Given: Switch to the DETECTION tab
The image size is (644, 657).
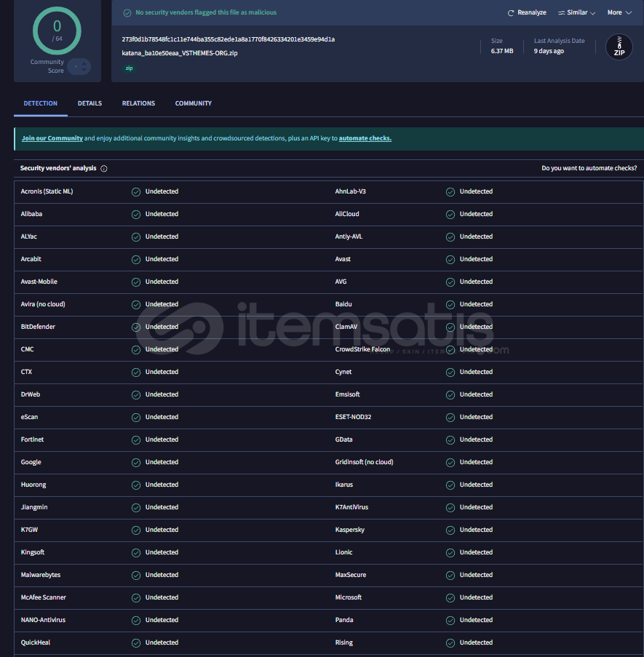Looking at the screenshot, I should [41, 103].
